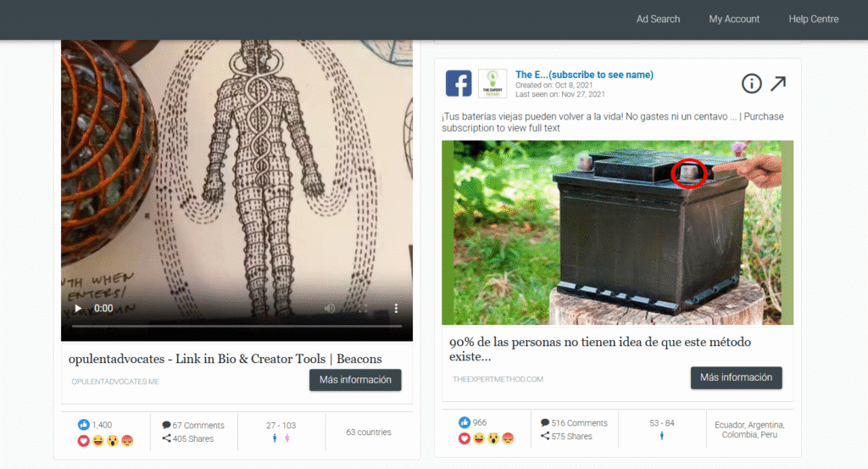Open My Account in top navigation
The height and width of the screenshot is (469, 868).
coord(734,19)
